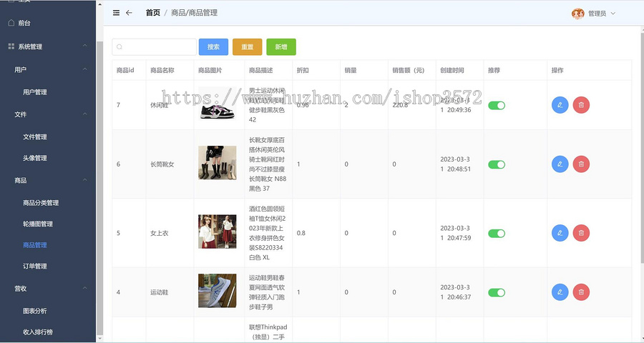Open the 女上衣 product thumbnail
Image resolution: width=644 pixels, height=343 pixels.
point(218,232)
